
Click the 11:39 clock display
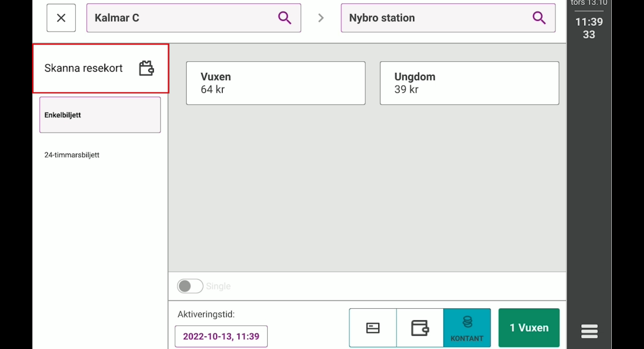589,22
